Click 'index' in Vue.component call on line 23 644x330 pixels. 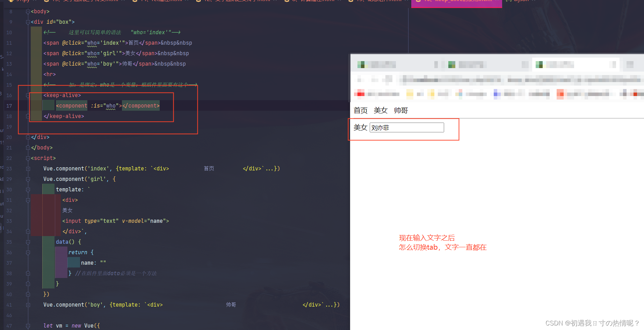pyautogui.click(x=98, y=169)
